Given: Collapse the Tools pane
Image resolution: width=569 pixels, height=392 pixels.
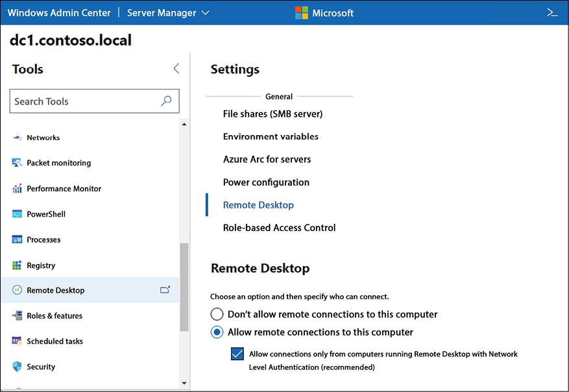Looking at the screenshot, I should pyautogui.click(x=176, y=69).
